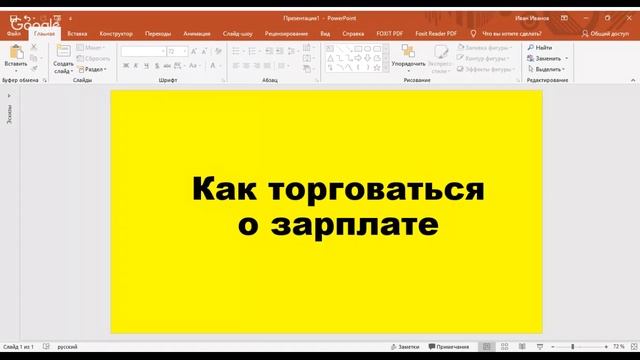
Task: Toggle Italic (К) formatting
Action: 136,66
